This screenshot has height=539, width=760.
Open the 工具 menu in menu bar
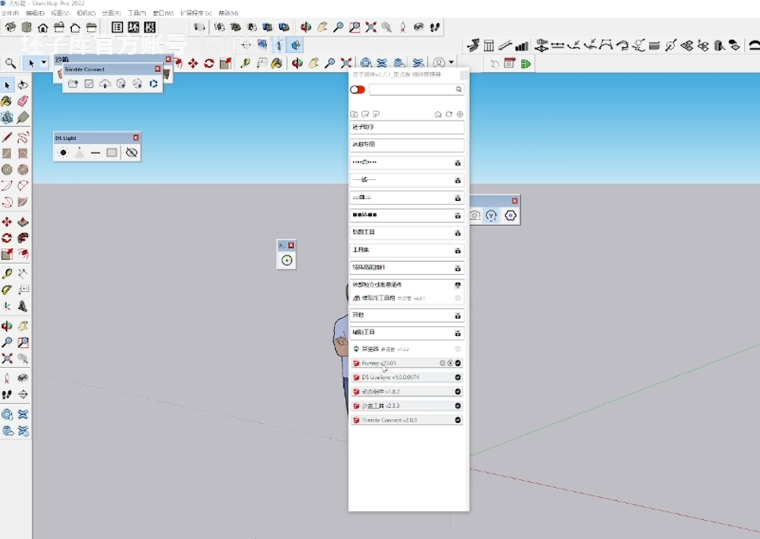[x=137, y=13]
